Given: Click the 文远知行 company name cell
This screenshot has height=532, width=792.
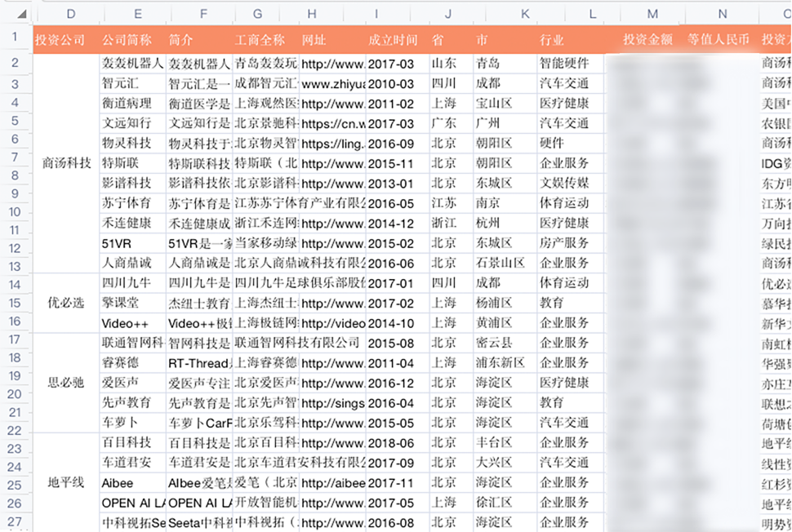Looking at the screenshot, I should point(133,123).
